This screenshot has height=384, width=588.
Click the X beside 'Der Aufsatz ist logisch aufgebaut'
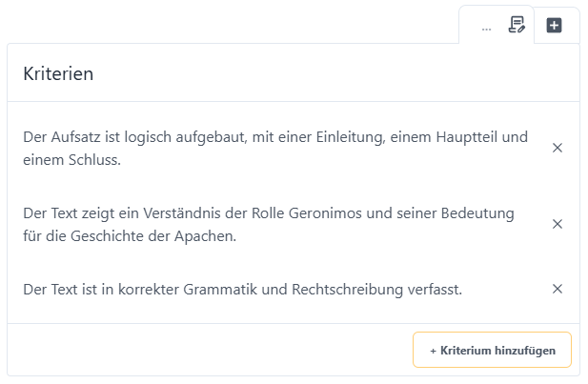558,148
